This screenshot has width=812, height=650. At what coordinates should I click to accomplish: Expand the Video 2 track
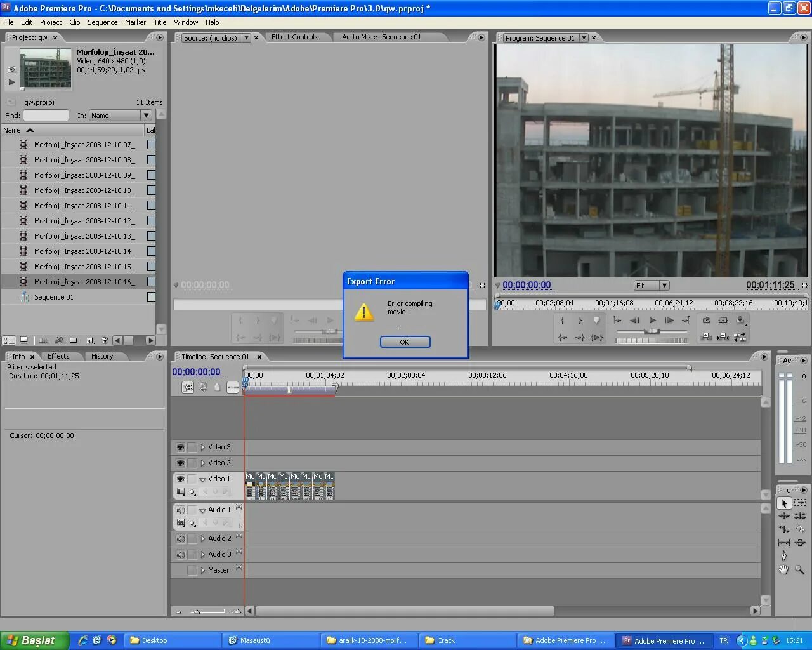(x=202, y=463)
